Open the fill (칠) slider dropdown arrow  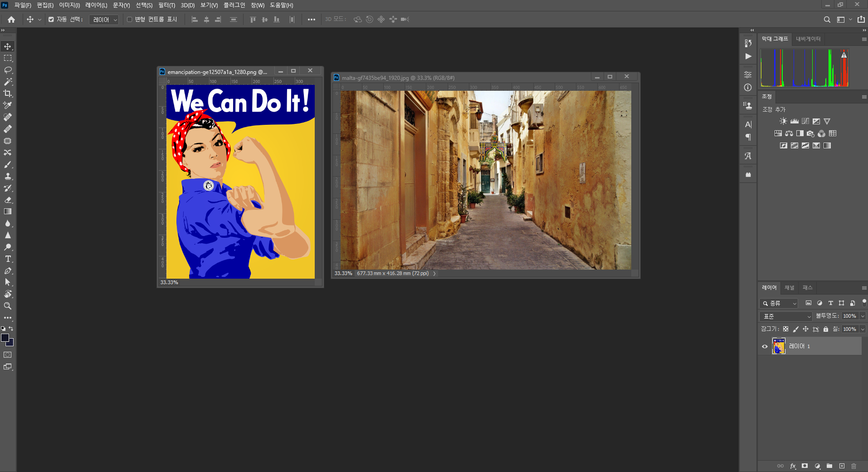point(863,329)
